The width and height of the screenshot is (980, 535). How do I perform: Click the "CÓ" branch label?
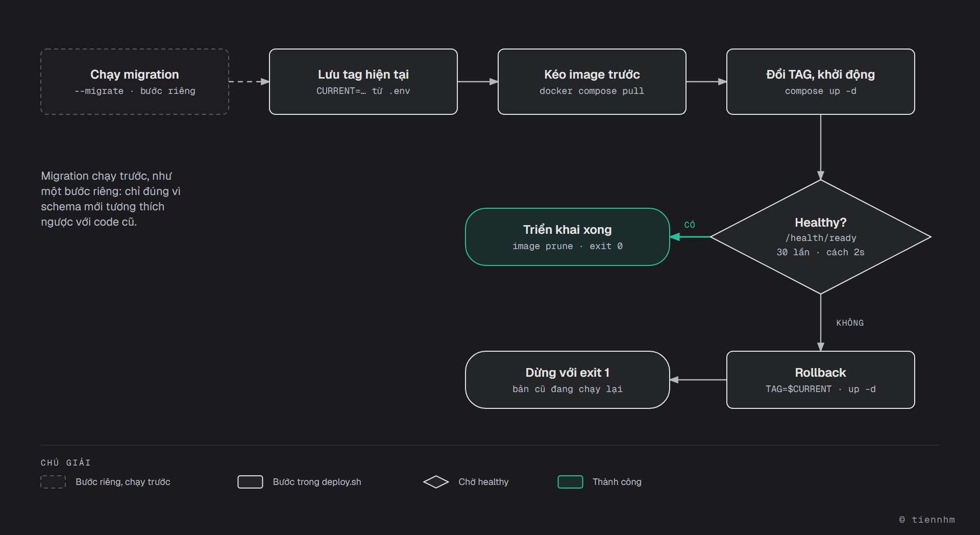point(690,225)
